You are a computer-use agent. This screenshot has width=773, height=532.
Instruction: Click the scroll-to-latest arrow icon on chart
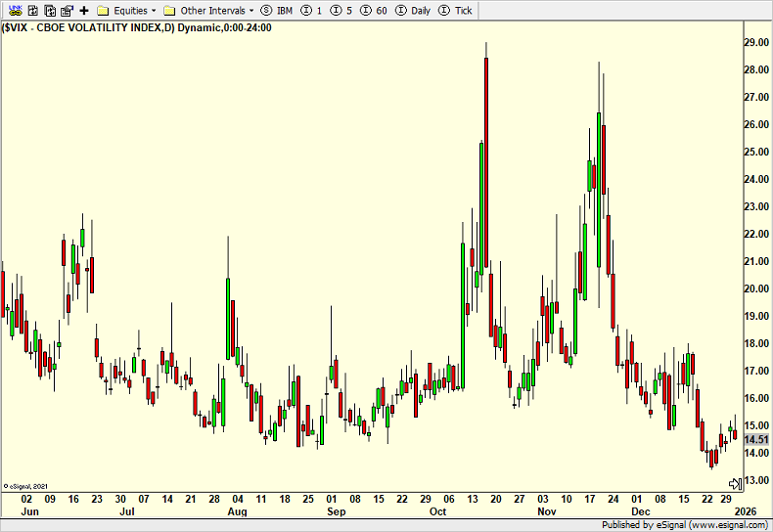pos(735,483)
